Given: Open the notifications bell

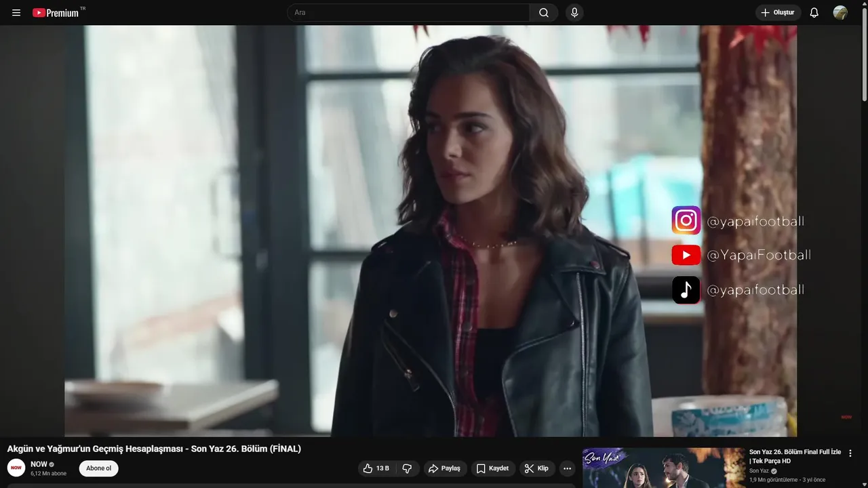Looking at the screenshot, I should [x=814, y=13].
